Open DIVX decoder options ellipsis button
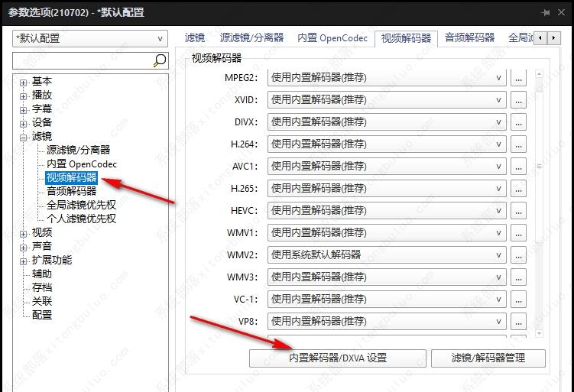 click(518, 122)
